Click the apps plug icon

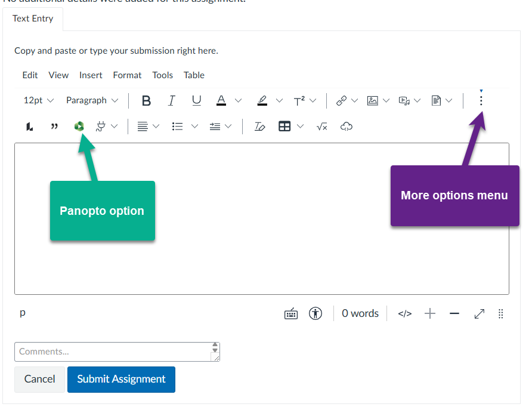click(101, 127)
